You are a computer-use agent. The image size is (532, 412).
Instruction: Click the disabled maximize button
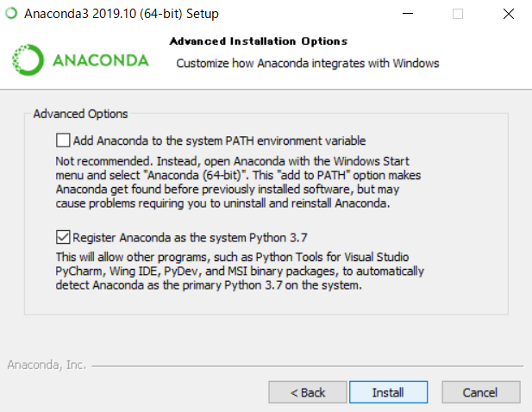tap(458, 14)
